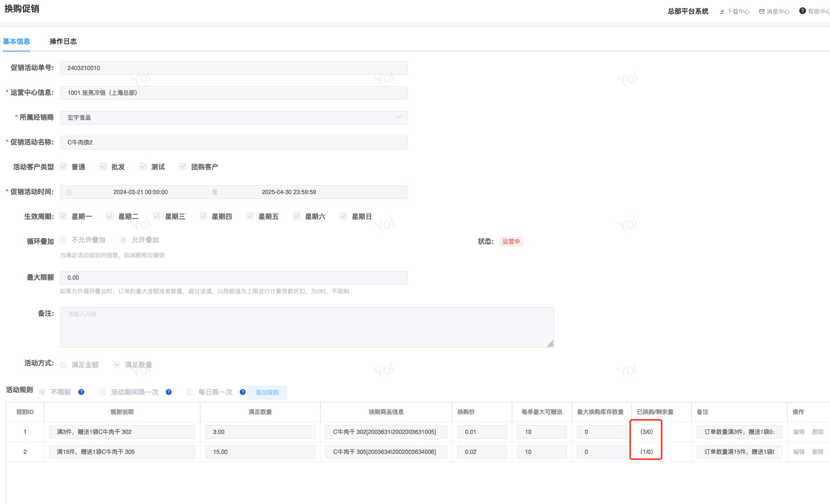Open the 帮助中心 question mark icon
This screenshot has height=504, width=830.
(803, 11)
